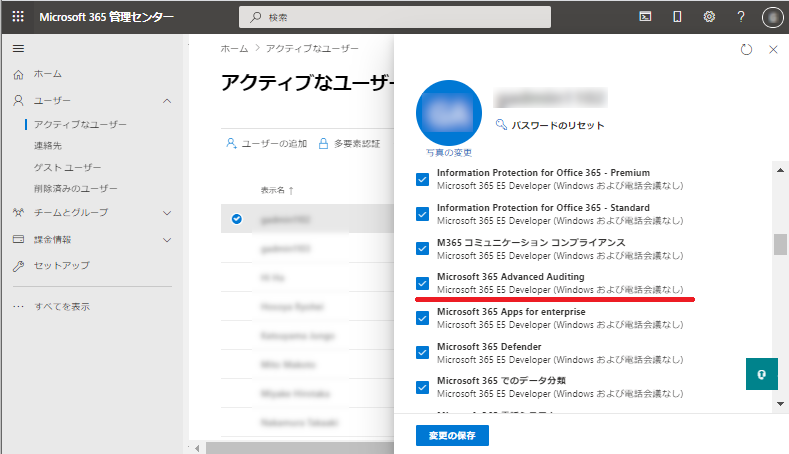This screenshot has height=454, width=789.
Task: Click panel scrollbar down arrow
Action: [780, 404]
